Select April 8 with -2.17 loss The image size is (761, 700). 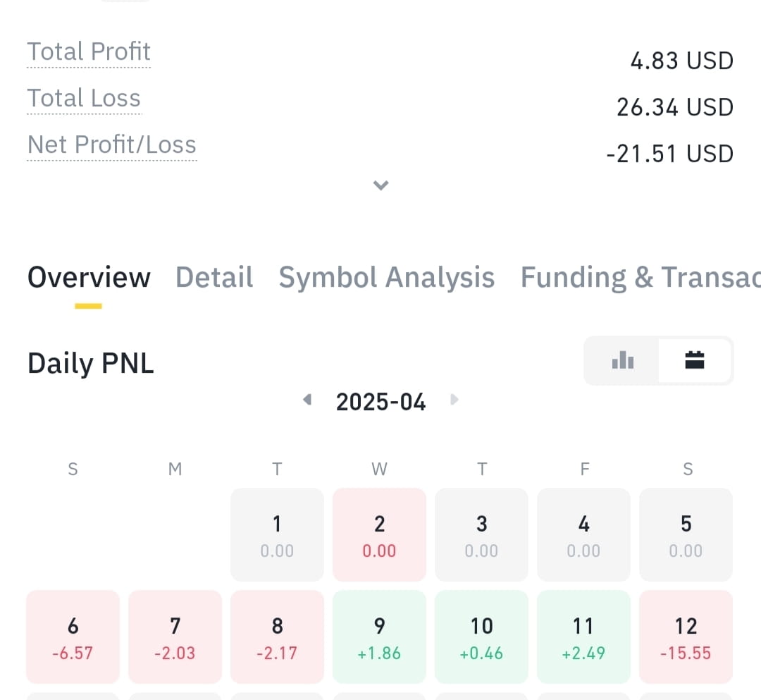[277, 637]
